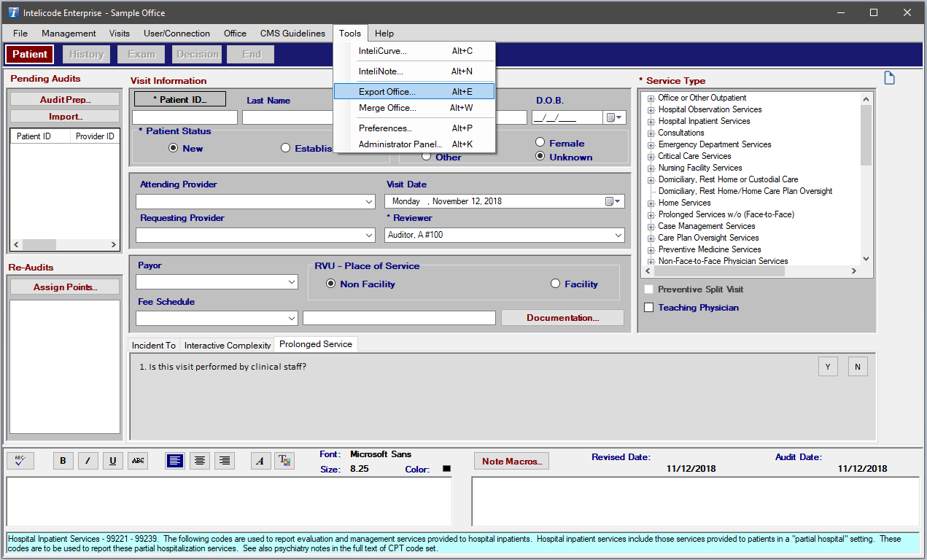Align note text right

pos(225,461)
